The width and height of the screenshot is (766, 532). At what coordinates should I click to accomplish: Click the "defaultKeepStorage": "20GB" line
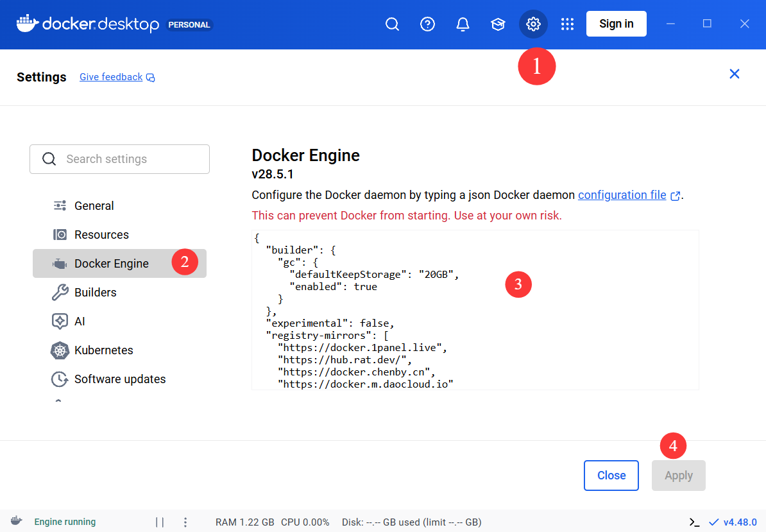coord(374,275)
